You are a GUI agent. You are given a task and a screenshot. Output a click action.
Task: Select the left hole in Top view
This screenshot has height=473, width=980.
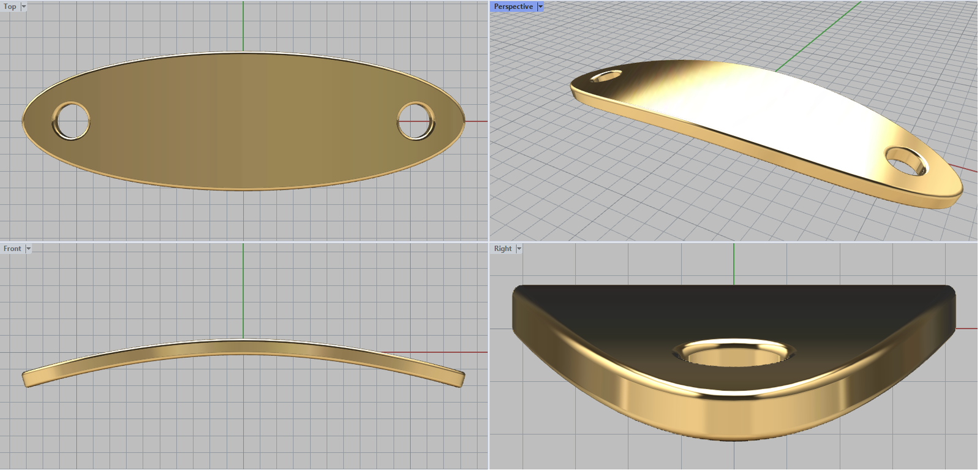point(71,121)
